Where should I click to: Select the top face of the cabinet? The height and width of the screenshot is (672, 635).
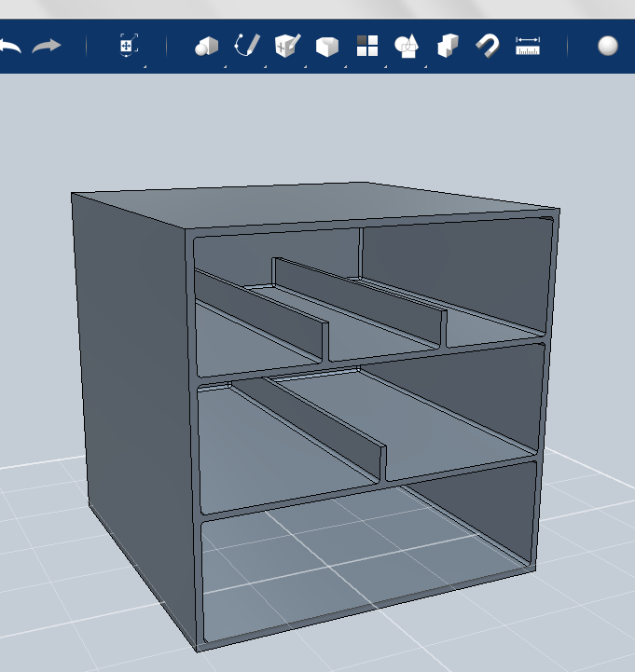tap(308, 205)
